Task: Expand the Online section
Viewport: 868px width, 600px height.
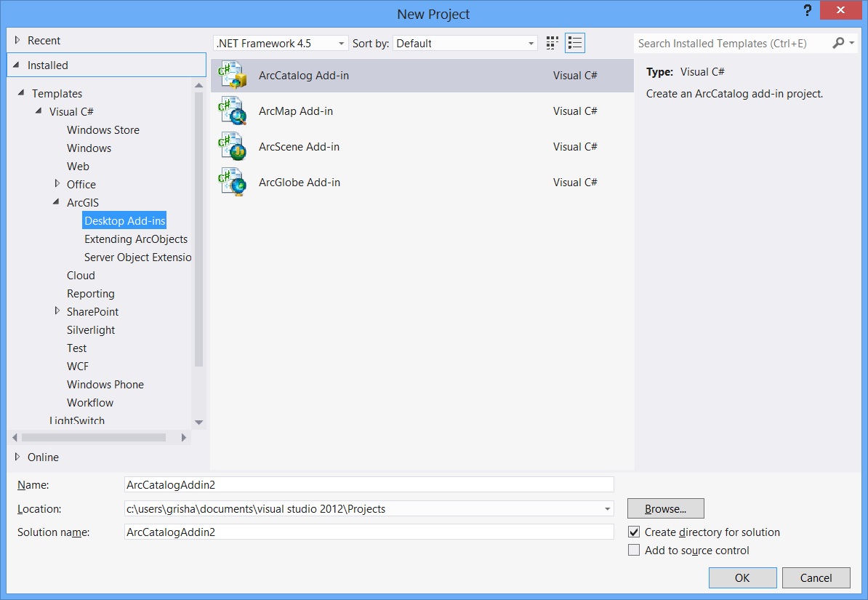Action: point(17,457)
